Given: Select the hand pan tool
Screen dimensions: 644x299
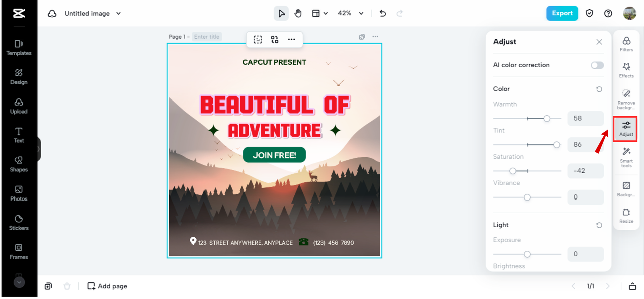Looking at the screenshot, I should (298, 13).
